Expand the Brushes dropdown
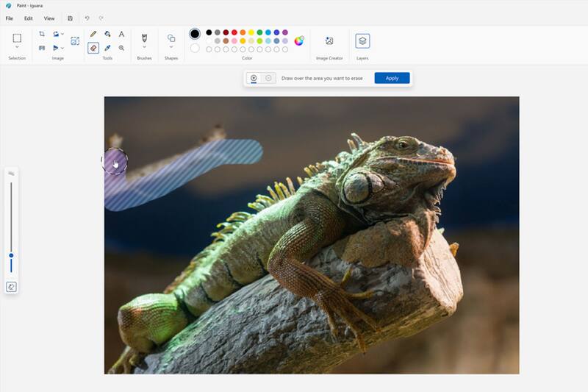This screenshot has height=392, width=588. [x=144, y=49]
